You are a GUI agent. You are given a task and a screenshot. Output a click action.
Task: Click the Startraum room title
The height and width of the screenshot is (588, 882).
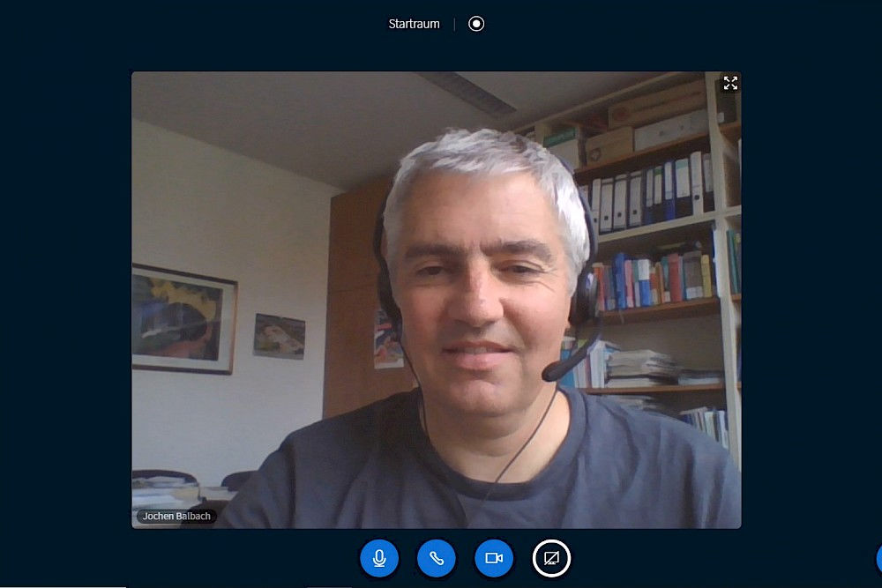click(414, 24)
